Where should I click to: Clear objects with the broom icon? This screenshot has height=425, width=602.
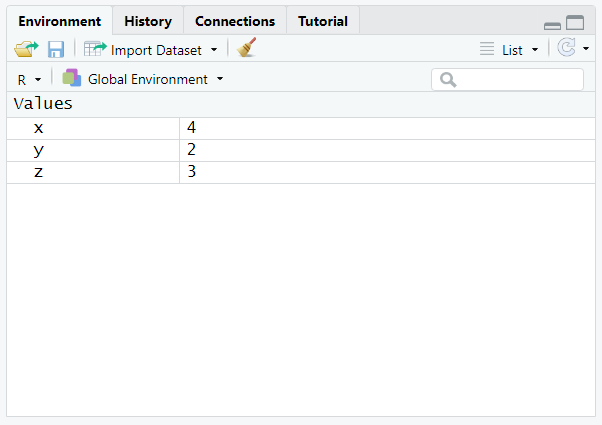click(x=246, y=49)
